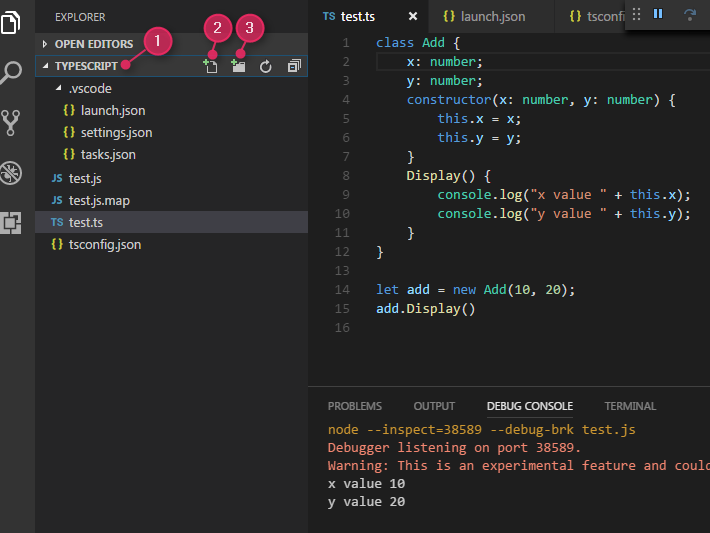Viewport: 710px width, 533px height.
Task: Switch to the Terminal panel tab
Action: pyautogui.click(x=630, y=406)
